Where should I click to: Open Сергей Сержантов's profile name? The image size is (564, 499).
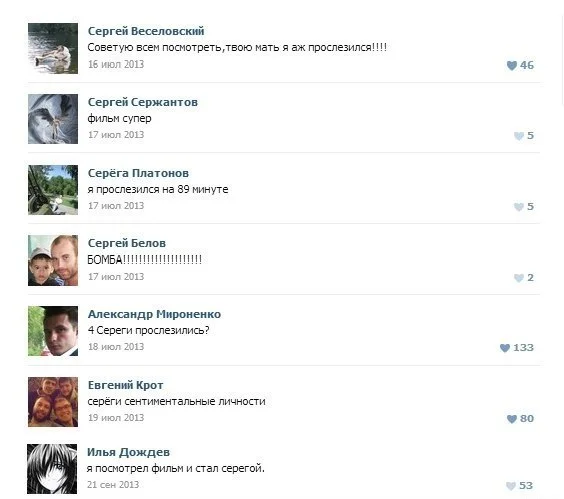click(143, 102)
